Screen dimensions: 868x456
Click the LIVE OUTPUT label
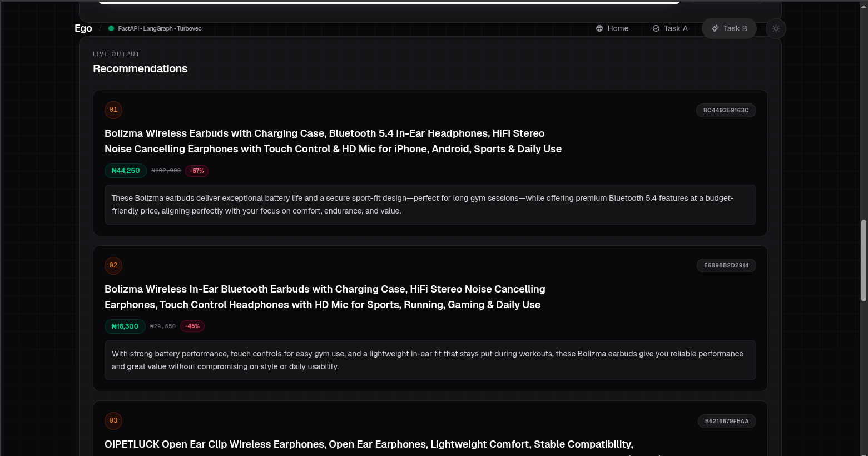pos(116,54)
